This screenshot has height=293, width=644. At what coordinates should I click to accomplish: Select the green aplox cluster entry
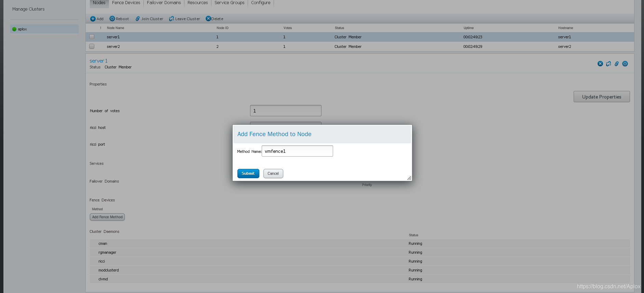[x=44, y=29]
